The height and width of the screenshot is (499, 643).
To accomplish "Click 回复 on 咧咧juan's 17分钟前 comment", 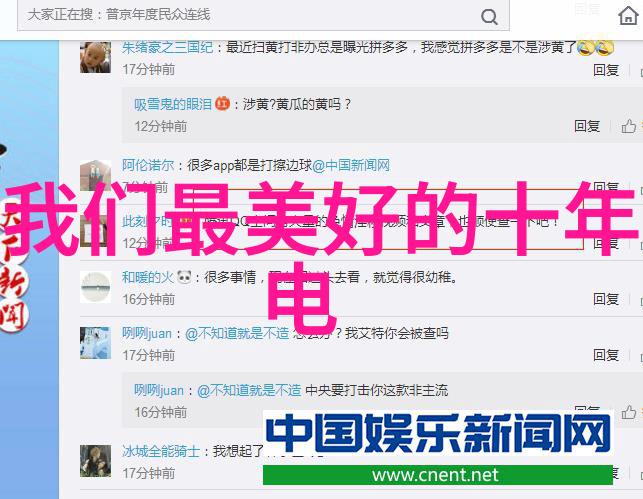I will (x=606, y=355).
